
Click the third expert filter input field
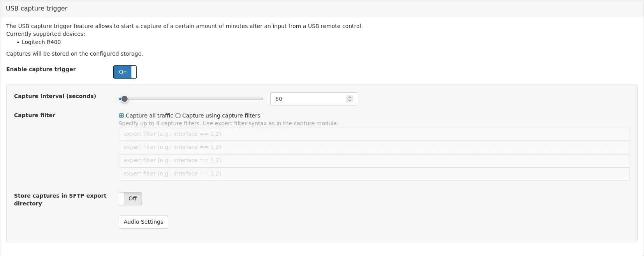point(374,161)
